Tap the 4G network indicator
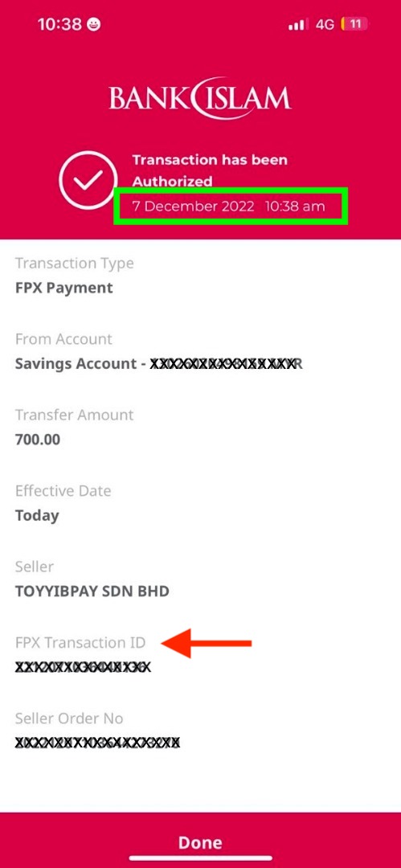Viewport: 401px width, 868px height. point(325,24)
